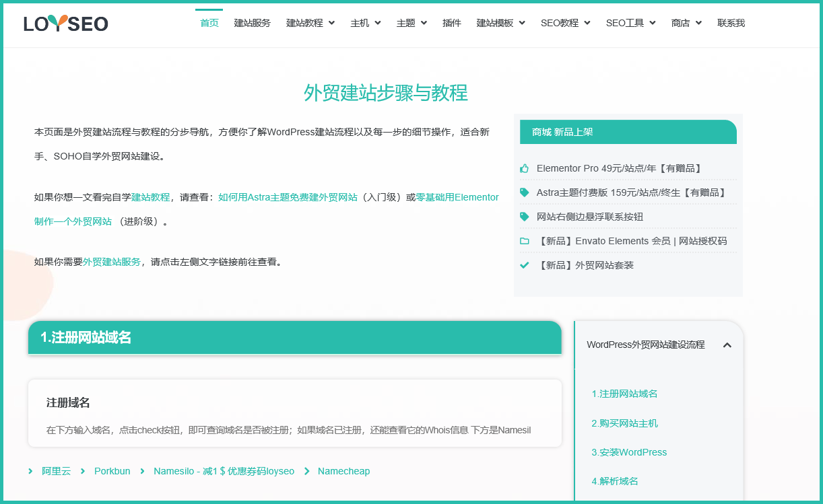The height and width of the screenshot is (504, 823).
Task: Click the LOYSEO logo
Action: pos(66,24)
